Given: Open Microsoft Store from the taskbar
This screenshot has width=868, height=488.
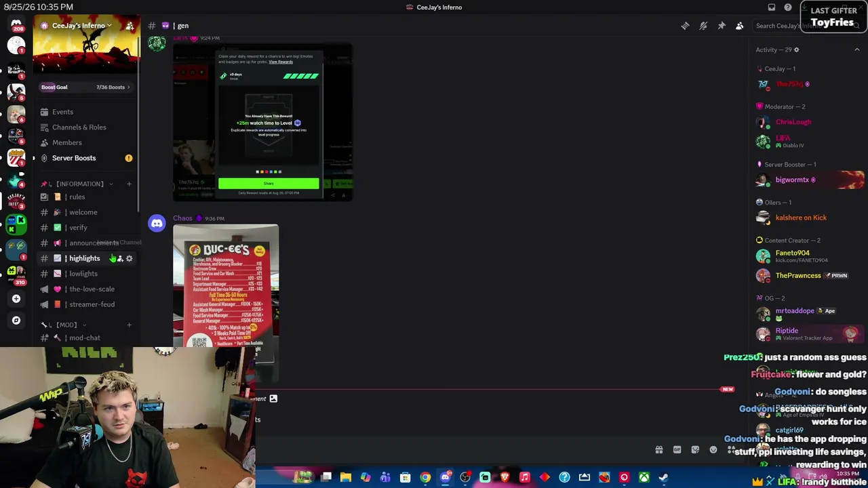Looking at the screenshot, I should (x=406, y=478).
